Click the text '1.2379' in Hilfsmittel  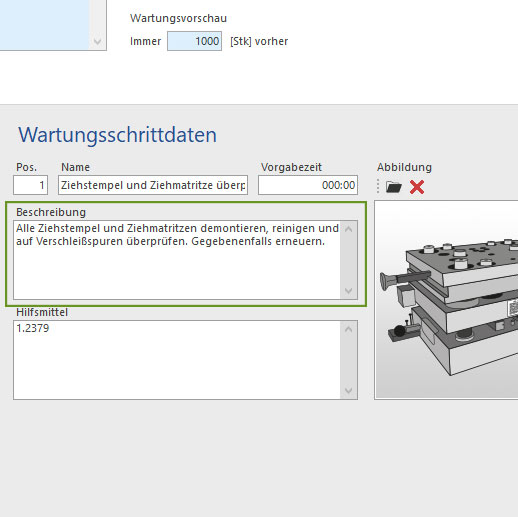click(x=33, y=328)
